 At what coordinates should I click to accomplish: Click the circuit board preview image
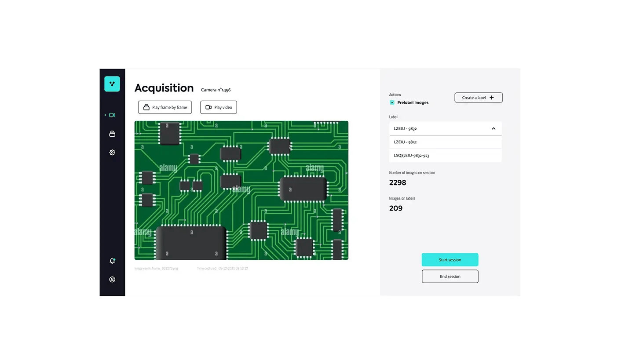tap(241, 190)
